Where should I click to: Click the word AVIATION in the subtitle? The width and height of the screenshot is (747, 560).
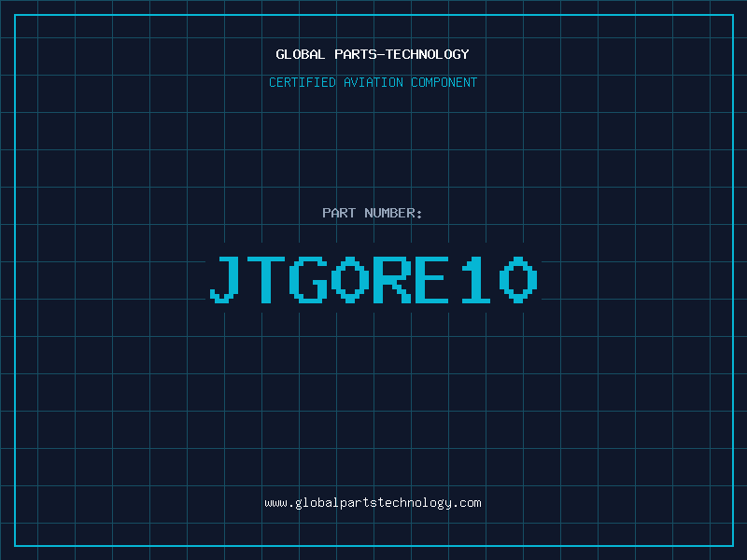click(x=373, y=83)
